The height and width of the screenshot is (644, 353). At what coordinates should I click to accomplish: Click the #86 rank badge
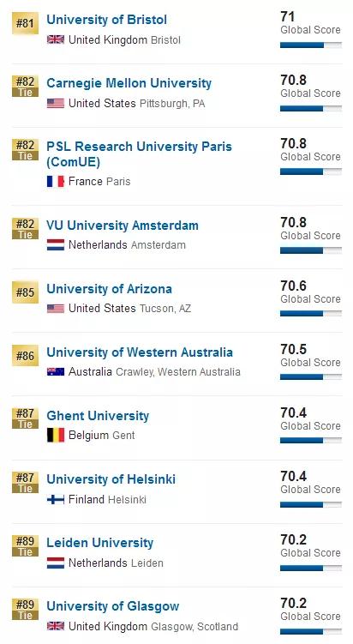[x=25, y=355]
